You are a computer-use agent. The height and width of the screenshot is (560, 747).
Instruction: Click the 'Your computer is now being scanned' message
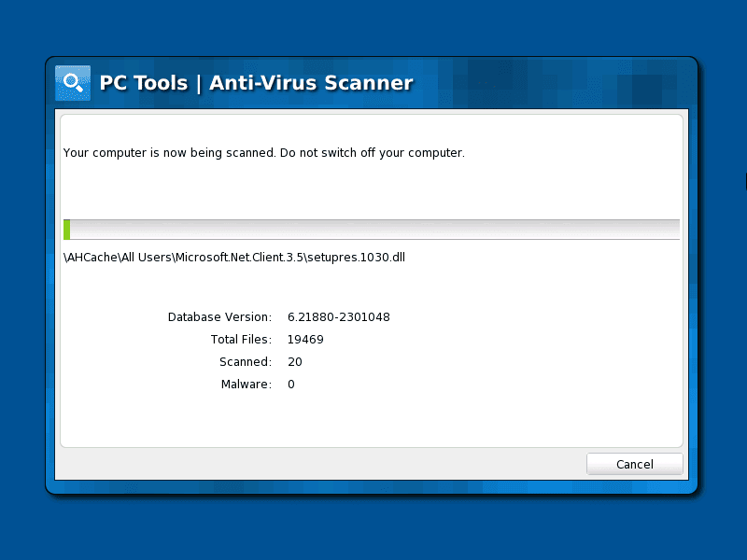pos(264,153)
